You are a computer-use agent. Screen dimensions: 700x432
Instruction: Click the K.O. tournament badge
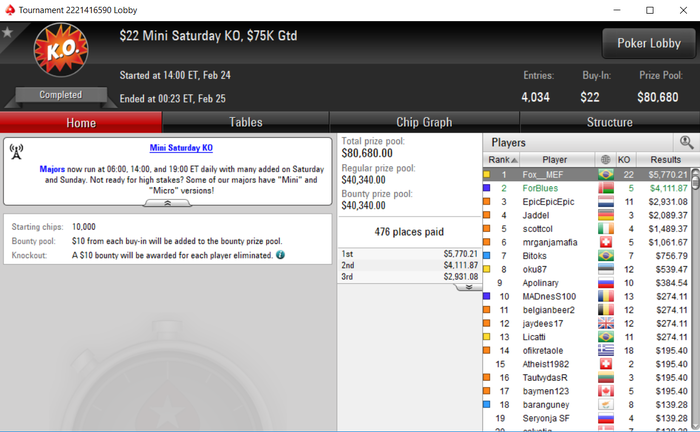click(61, 50)
